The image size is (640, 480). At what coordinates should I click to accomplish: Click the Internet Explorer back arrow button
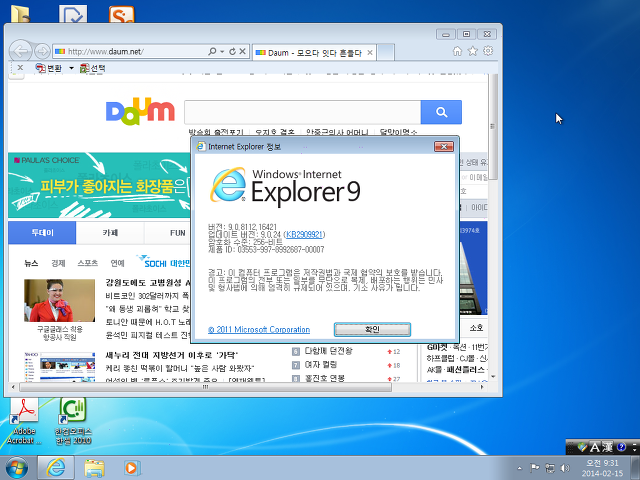20,51
